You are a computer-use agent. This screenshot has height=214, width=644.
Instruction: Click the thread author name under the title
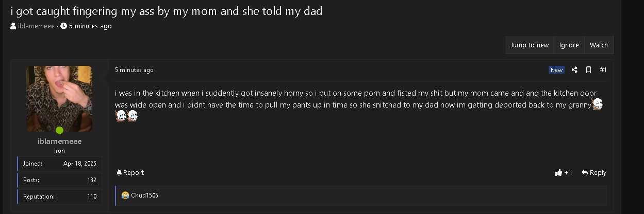[36, 26]
